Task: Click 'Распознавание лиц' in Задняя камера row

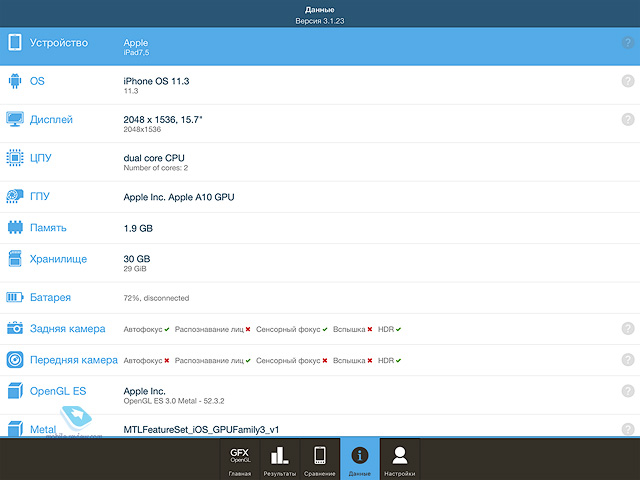Action: (x=209, y=329)
